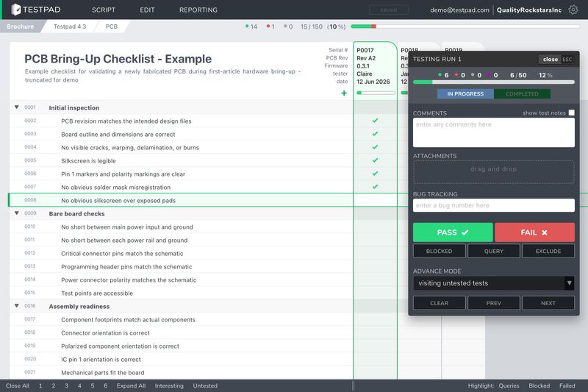Image resolution: width=588 pixels, height=392 pixels.
Task: Highlight Queries in bottom bar
Action: [x=509, y=385]
